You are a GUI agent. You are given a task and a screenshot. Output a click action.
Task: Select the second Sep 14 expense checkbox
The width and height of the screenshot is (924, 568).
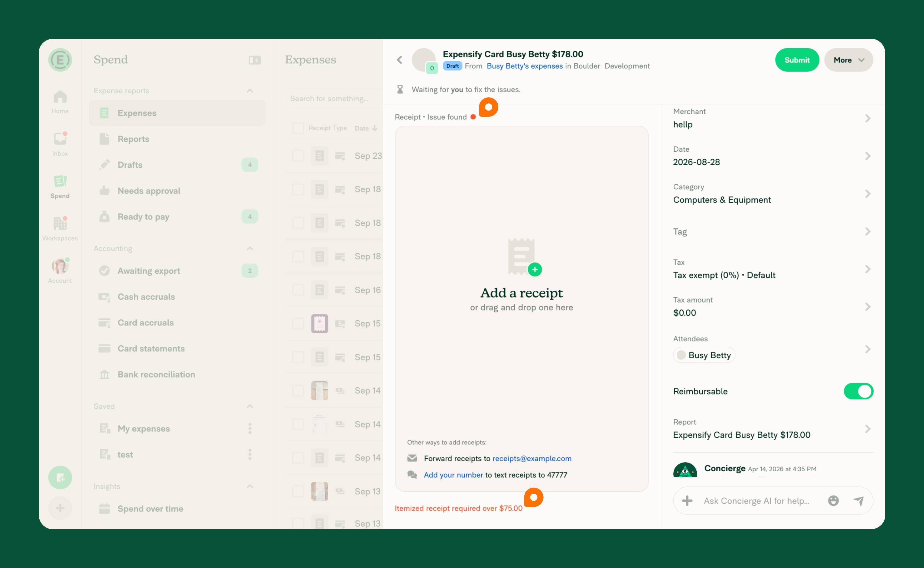point(298,424)
